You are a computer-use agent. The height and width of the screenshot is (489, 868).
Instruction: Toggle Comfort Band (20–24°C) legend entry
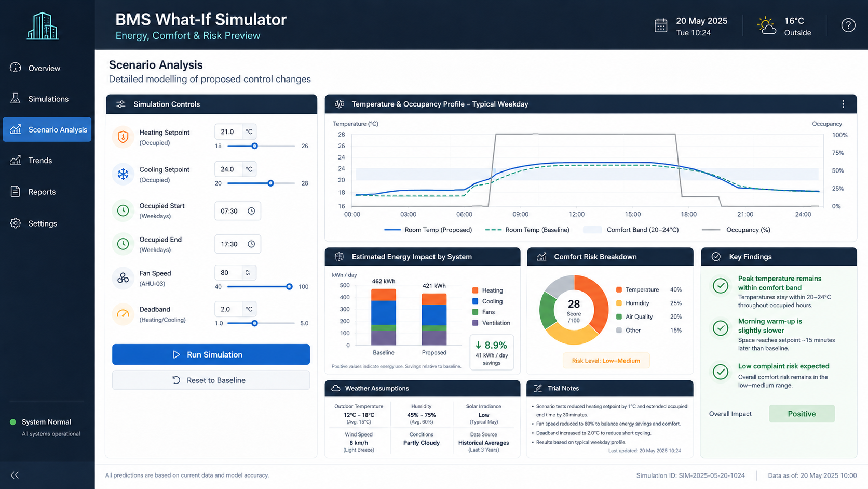coord(631,230)
